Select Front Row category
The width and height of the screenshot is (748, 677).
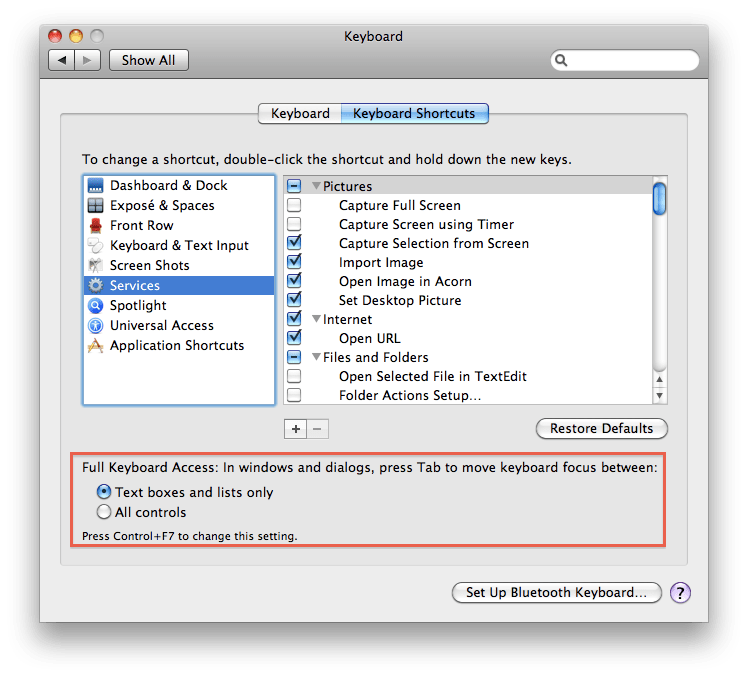tap(179, 226)
